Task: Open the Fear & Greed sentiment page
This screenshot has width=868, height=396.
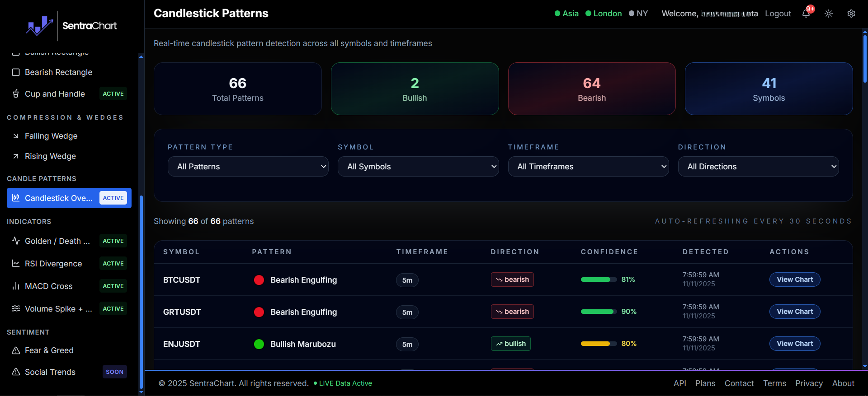Action: tap(69, 350)
